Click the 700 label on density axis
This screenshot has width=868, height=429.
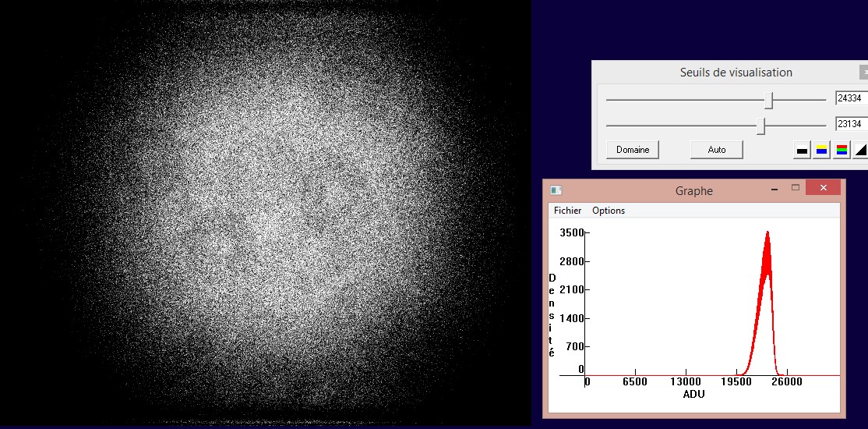click(574, 346)
